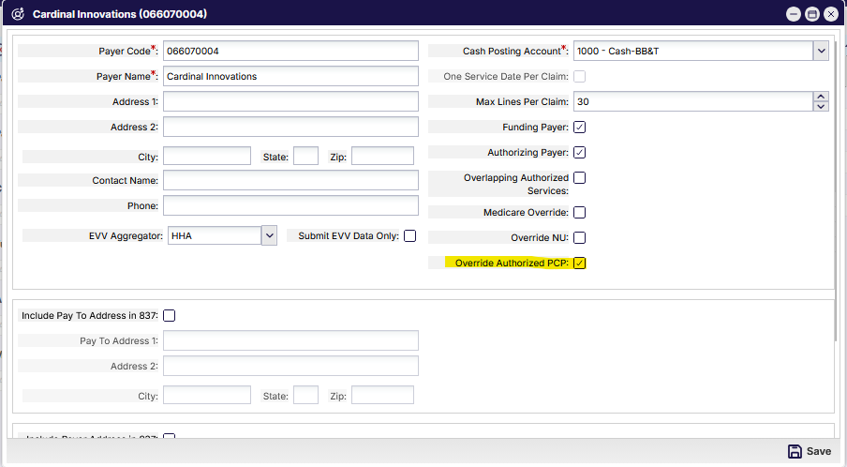
Task: Enable Overlapping Authorized Services checkbox
Action: (580, 178)
